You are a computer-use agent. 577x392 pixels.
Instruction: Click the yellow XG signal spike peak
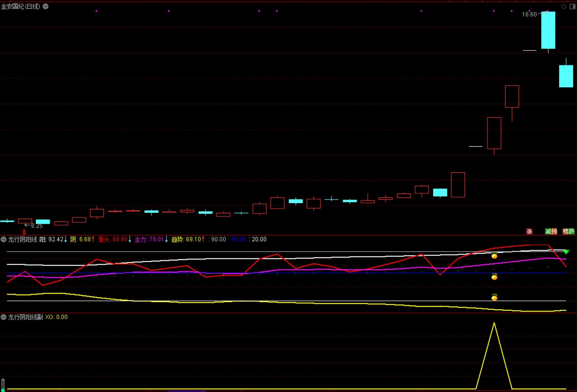pyautogui.click(x=494, y=323)
